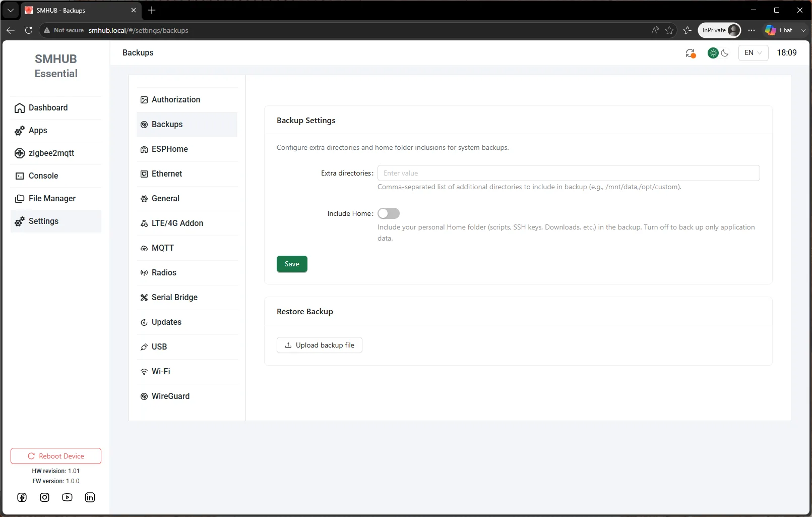Click the Restore Backup heading
This screenshot has height=517, width=812.
point(305,312)
